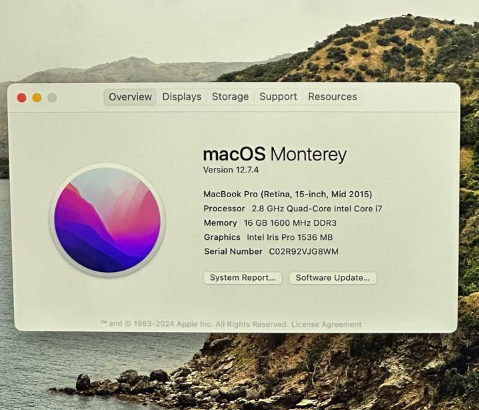
Task: Click the Software Update... button
Action: point(333,278)
